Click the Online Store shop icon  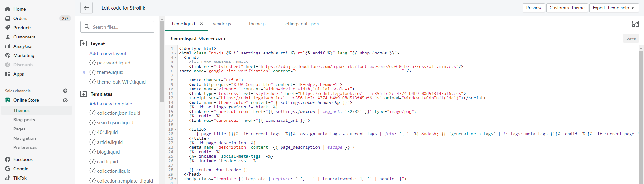[8, 100]
